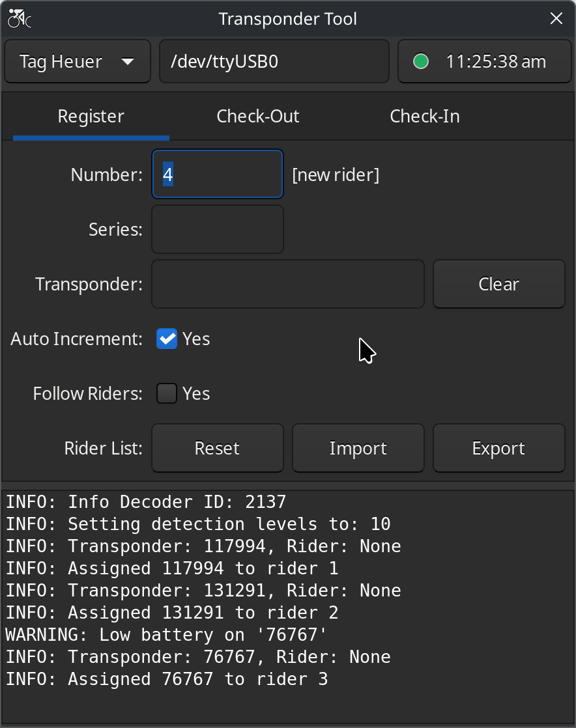Click the Transponder input field
Image resolution: width=576 pixels, height=728 pixels.
[x=288, y=284]
